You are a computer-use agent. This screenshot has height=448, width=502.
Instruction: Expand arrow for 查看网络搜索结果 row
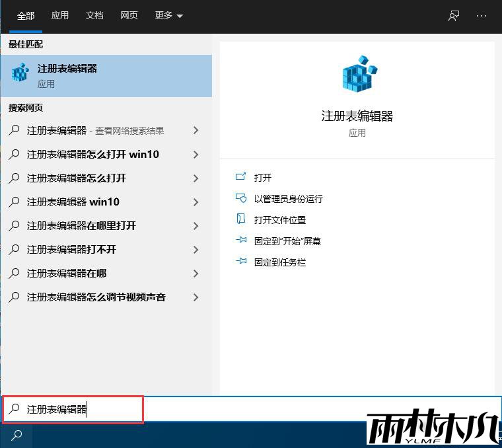coord(196,130)
